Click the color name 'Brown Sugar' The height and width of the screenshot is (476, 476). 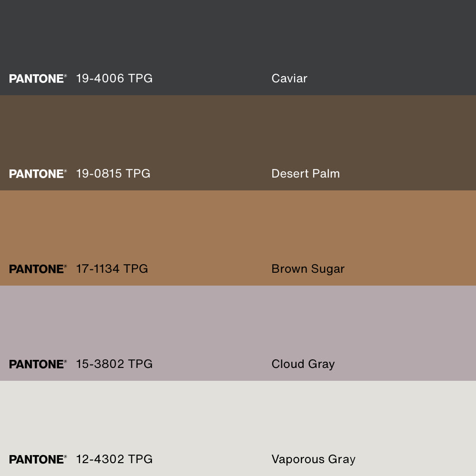coord(308,269)
